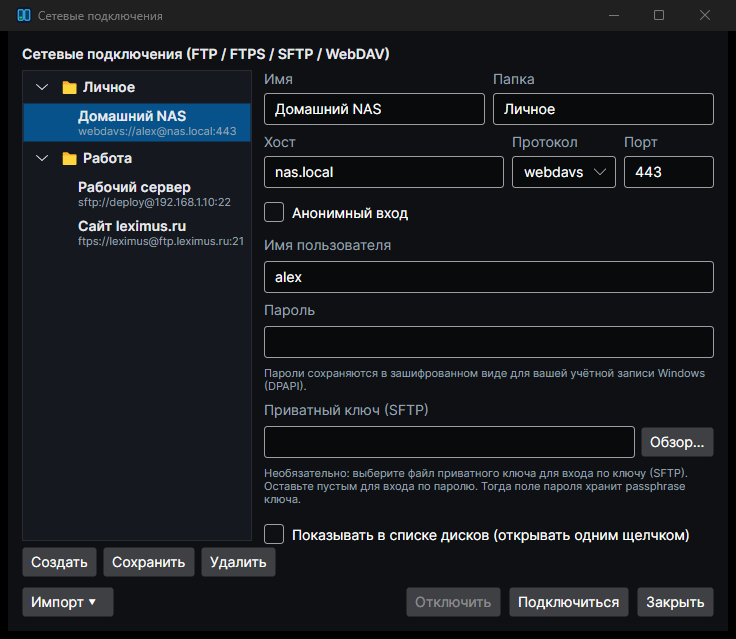Click the Работа folder icon
This screenshot has height=639, width=736.
[x=69, y=158]
